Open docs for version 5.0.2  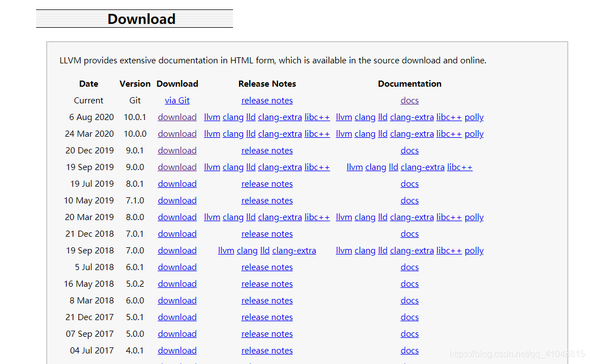point(409,284)
